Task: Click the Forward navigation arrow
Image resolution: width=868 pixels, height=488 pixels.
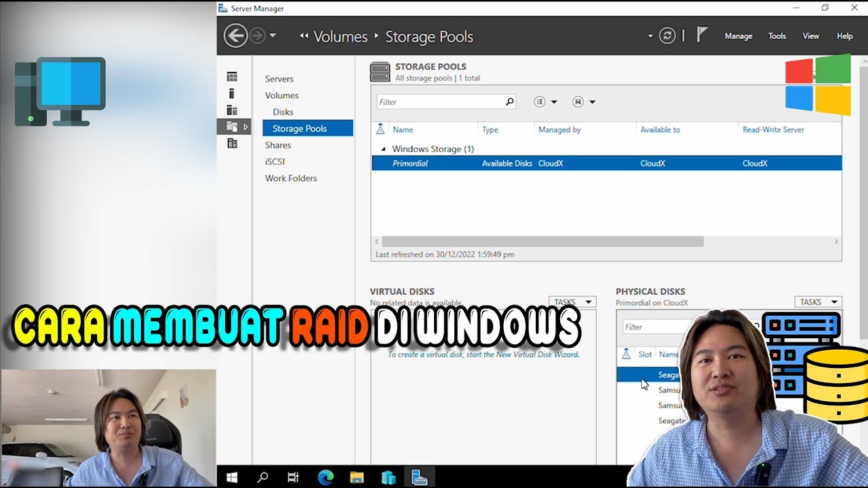Action: click(257, 35)
